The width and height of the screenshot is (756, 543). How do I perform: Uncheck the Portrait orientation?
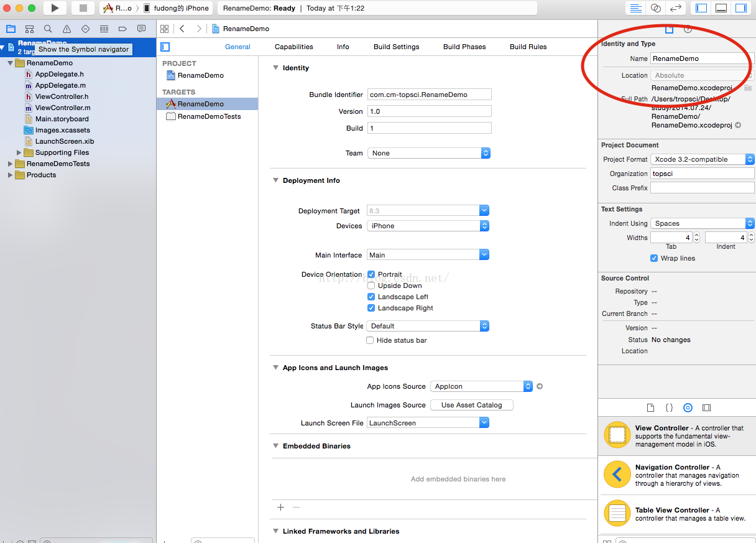(x=371, y=274)
